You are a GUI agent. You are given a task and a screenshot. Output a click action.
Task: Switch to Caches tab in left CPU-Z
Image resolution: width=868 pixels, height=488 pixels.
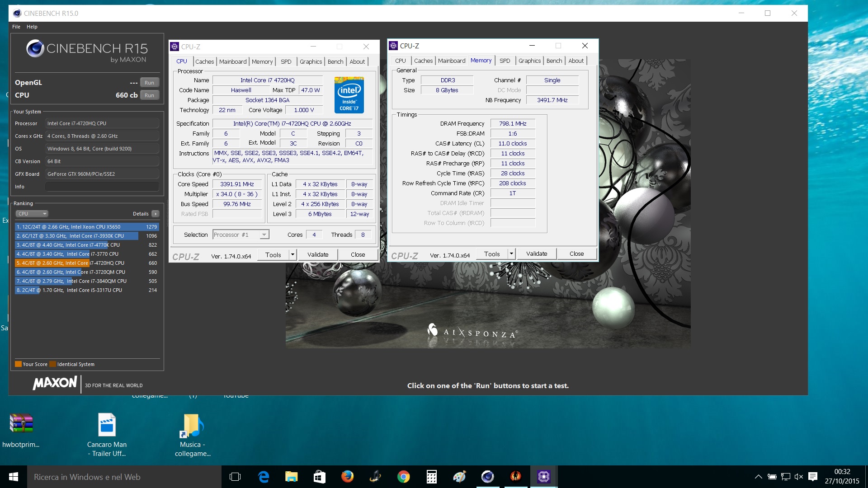click(204, 61)
